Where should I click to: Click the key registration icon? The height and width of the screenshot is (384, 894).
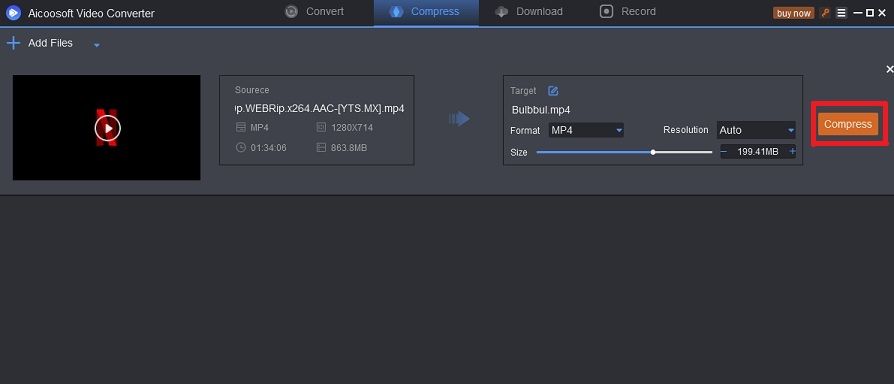825,13
